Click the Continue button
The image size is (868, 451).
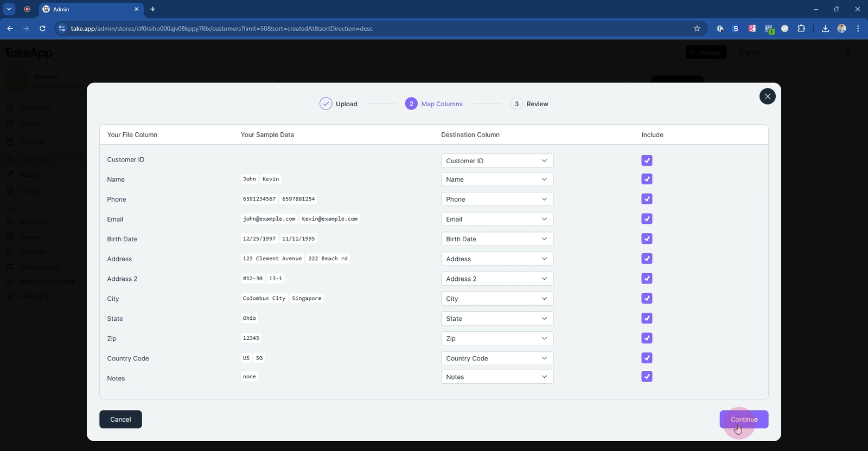pyautogui.click(x=744, y=420)
